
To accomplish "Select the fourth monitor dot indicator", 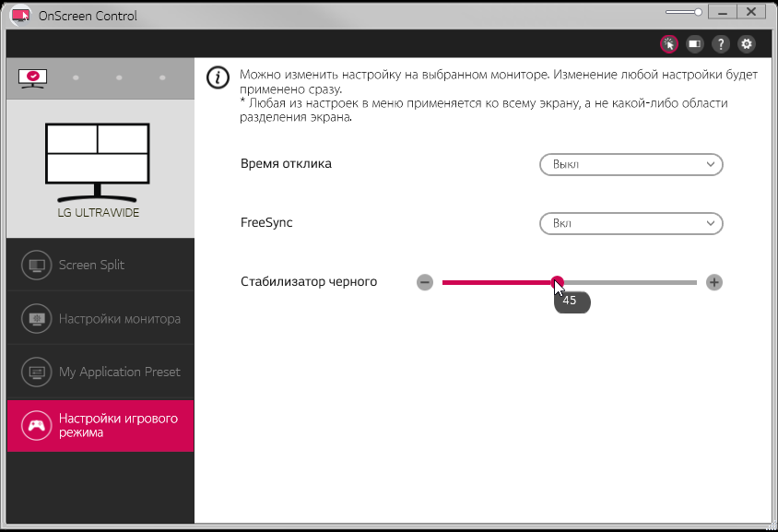I will (162, 78).
